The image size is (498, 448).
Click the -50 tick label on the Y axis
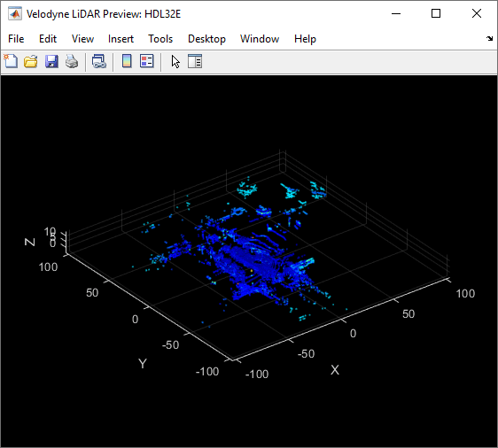click(170, 345)
